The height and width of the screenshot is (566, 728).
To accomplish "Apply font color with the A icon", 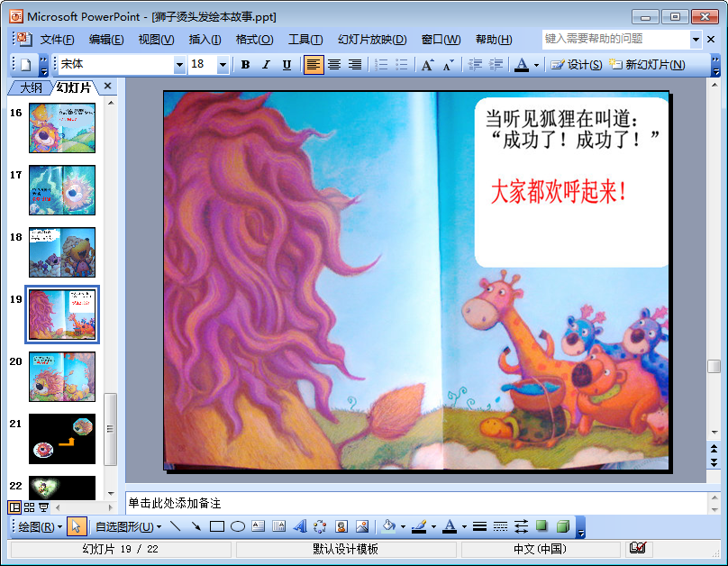I will [522, 65].
